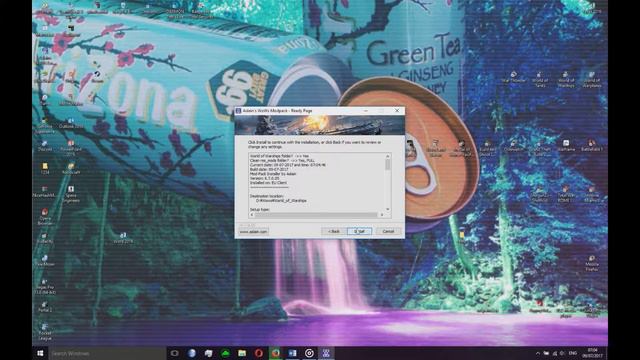The height and width of the screenshot is (360, 640).
Task: Select the 'Destination location:' line
Action: pos(267,196)
